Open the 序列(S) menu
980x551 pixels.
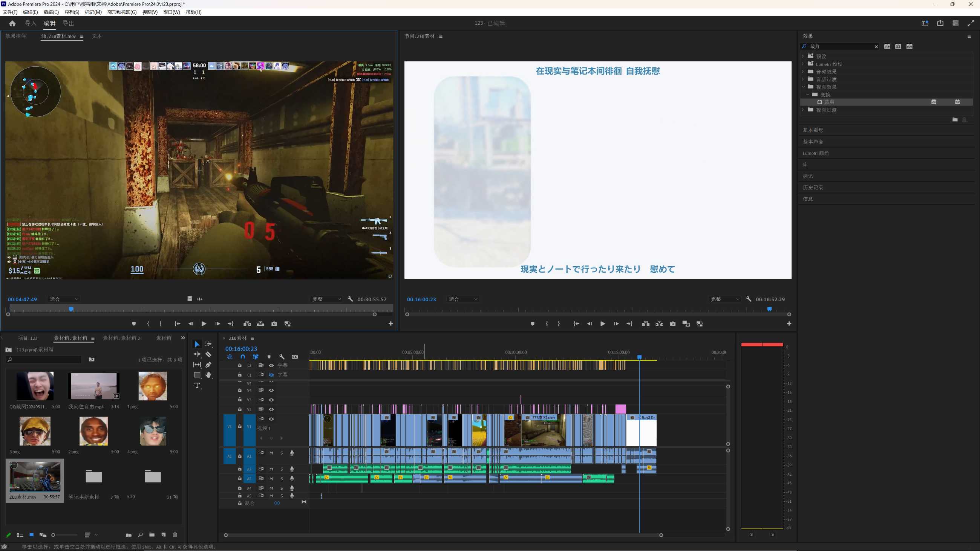72,12
